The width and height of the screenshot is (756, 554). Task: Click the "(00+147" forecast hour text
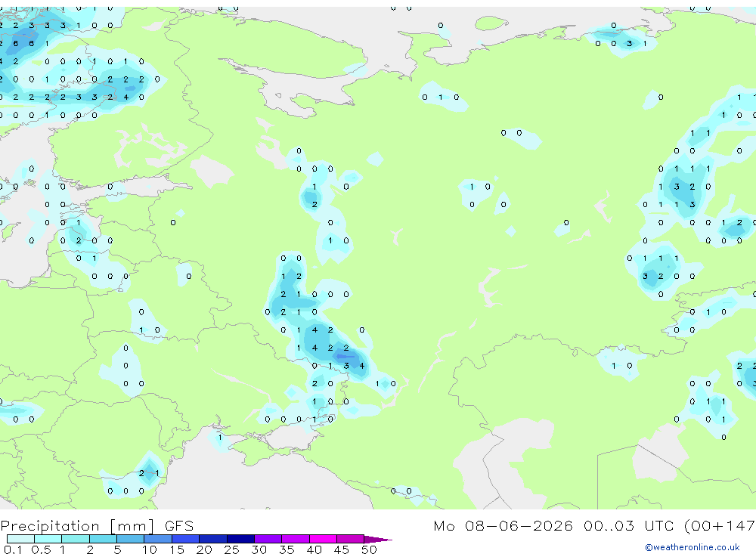[720, 525]
